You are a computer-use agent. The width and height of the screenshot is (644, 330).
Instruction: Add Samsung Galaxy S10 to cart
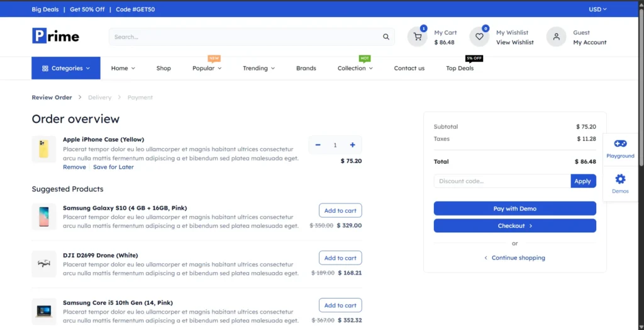point(340,210)
